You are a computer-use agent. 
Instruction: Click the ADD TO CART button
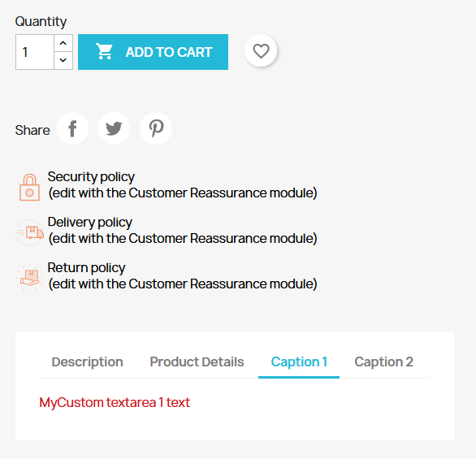point(153,52)
